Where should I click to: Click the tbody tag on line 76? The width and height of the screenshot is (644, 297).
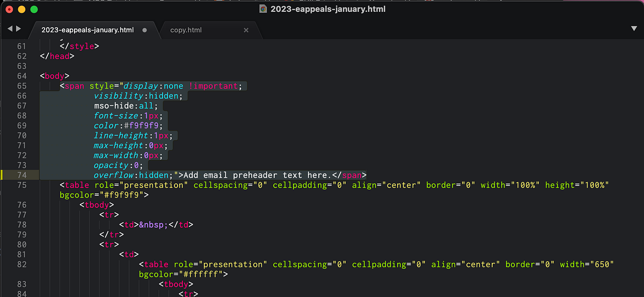click(x=97, y=205)
